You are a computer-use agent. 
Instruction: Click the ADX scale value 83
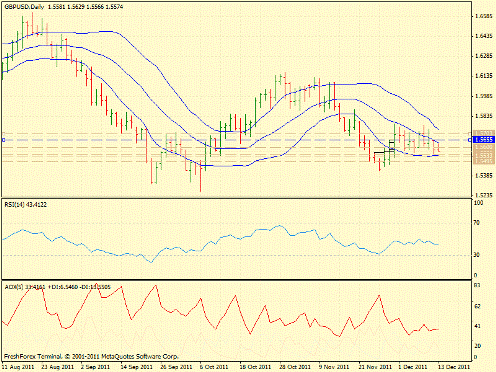[x=477, y=286]
